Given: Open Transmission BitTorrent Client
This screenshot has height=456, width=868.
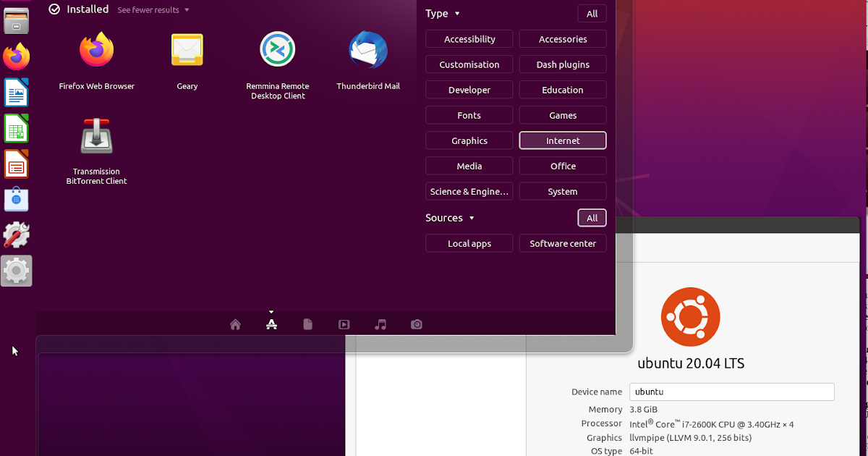Looking at the screenshot, I should click(96, 136).
